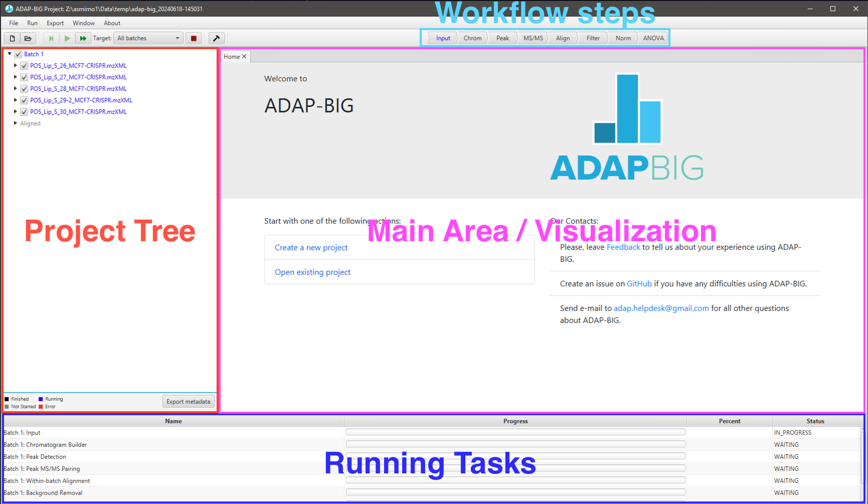Expand the POS_Lip_S_29-2 file node arrow

[x=16, y=100]
